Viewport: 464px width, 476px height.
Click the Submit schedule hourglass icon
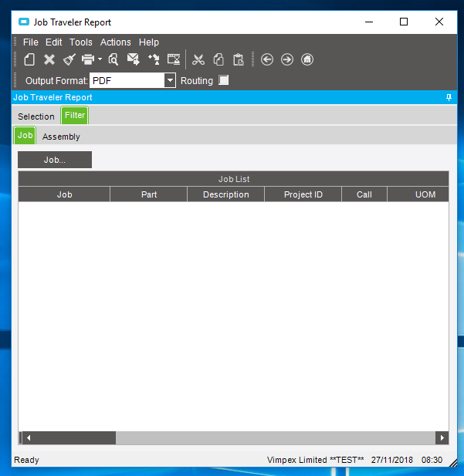[x=174, y=59]
